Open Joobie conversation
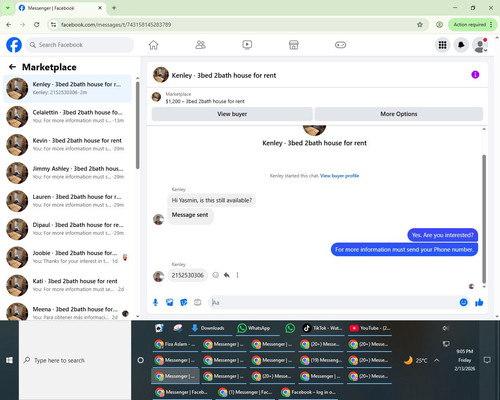 click(68, 257)
